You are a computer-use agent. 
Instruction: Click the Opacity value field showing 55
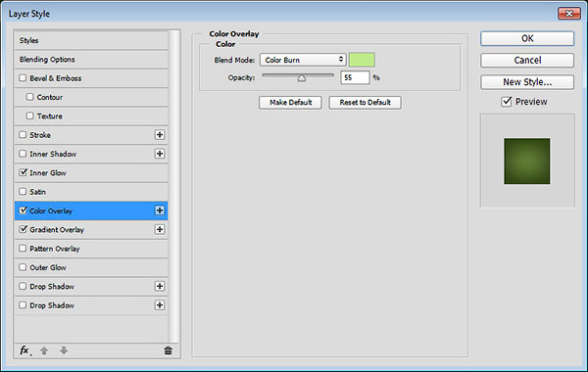[x=355, y=77]
